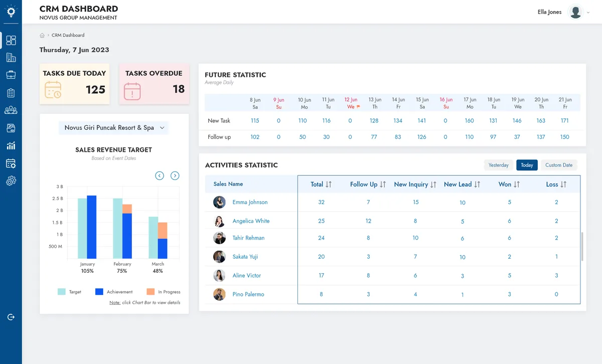602x364 pixels.
Task: Click the January achievement blue bar
Action: tap(91, 227)
